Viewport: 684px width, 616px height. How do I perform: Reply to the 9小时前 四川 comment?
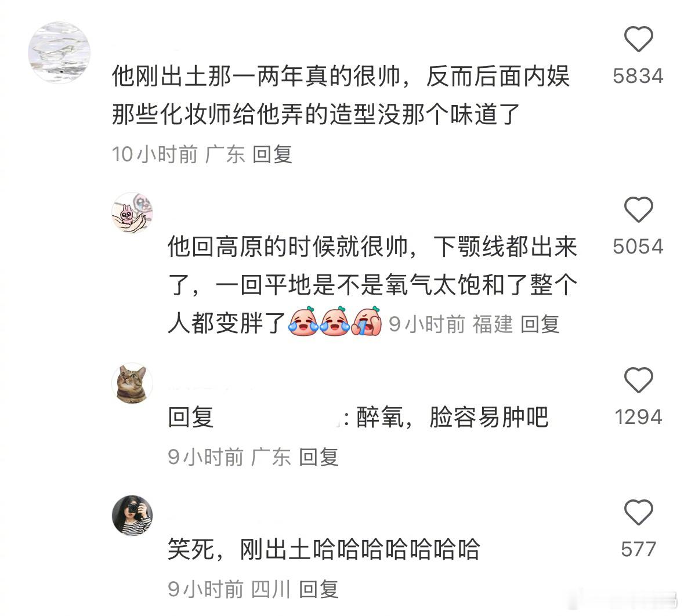coord(319,589)
